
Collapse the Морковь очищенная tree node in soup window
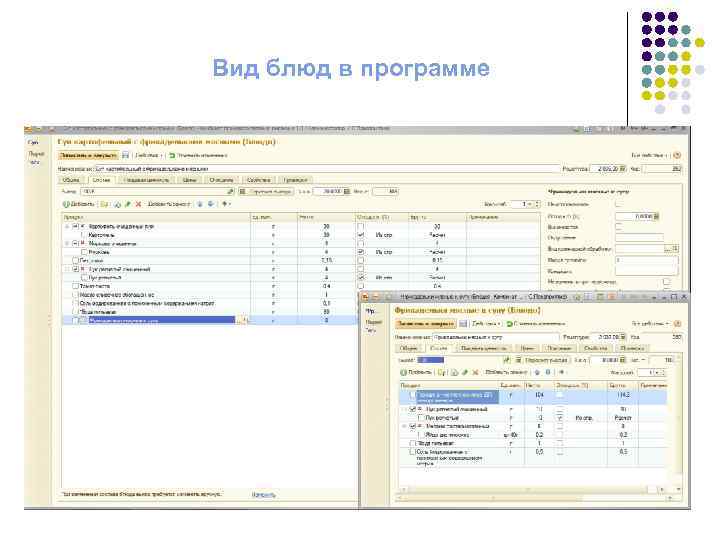tap(68, 243)
